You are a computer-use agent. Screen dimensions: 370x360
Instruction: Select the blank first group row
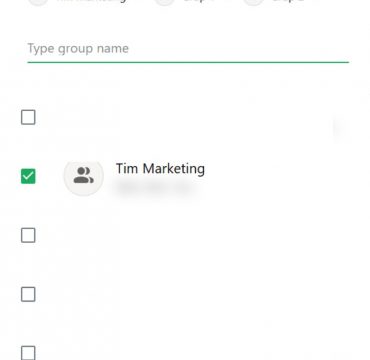click(x=185, y=117)
